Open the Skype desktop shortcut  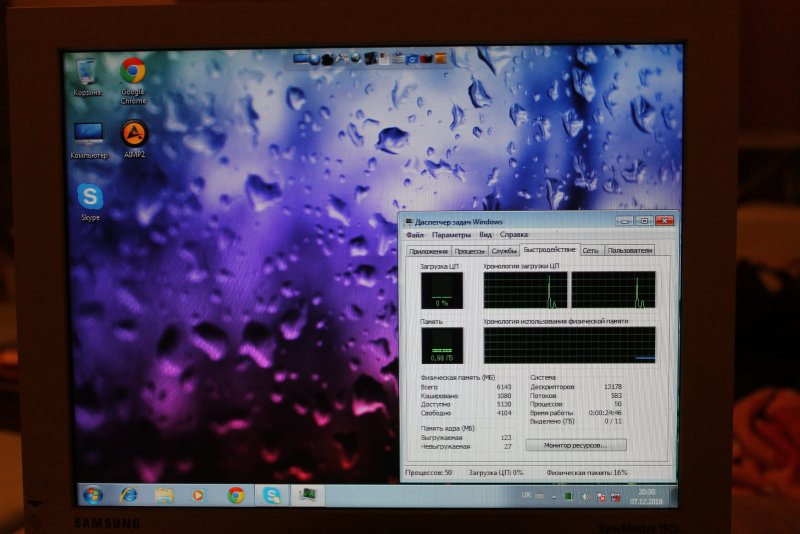(89, 197)
